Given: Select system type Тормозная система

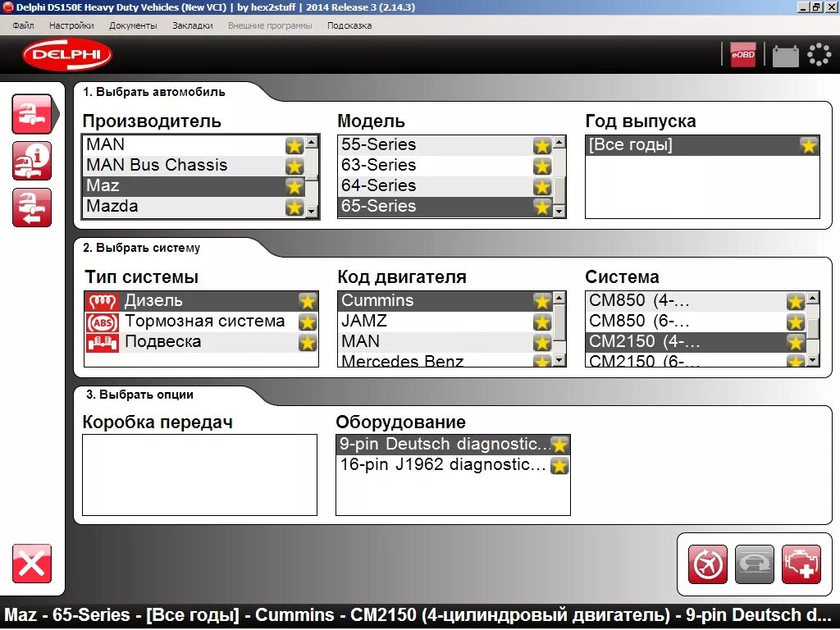Looking at the screenshot, I should (x=202, y=322).
